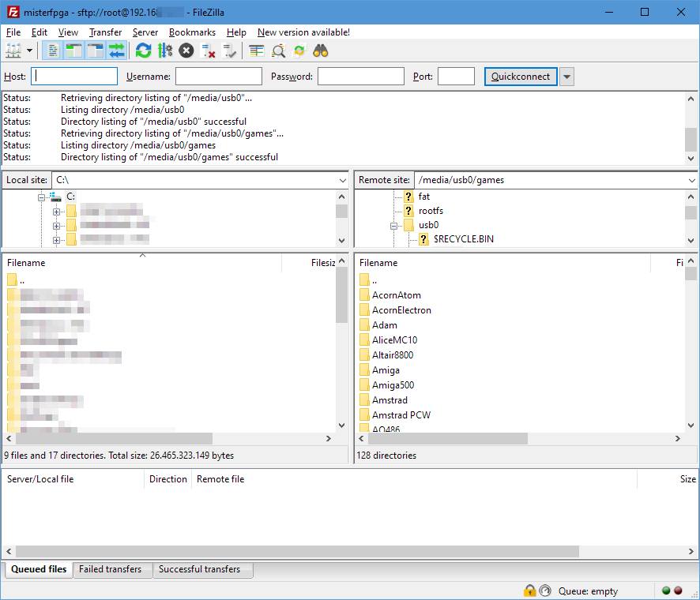Click the magnifying glass filter icon
This screenshot has height=600, width=700.
click(278, 51)
